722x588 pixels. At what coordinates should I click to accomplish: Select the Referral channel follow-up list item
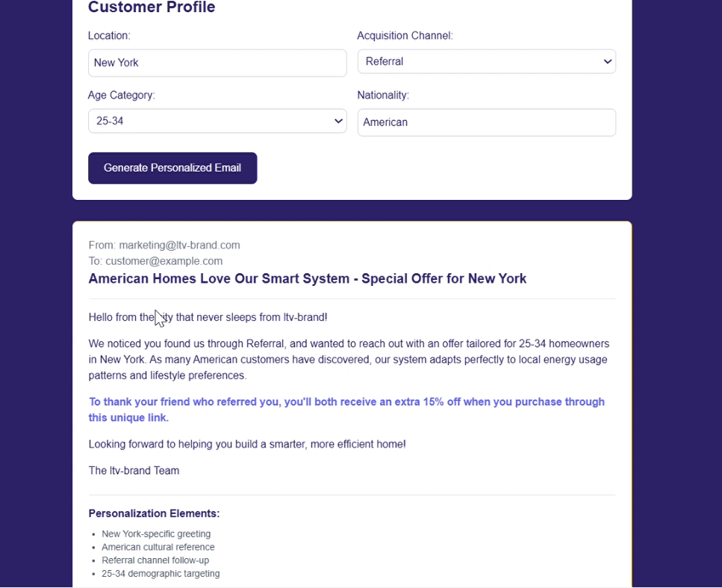pyautogui.click(x=155, y=560)
